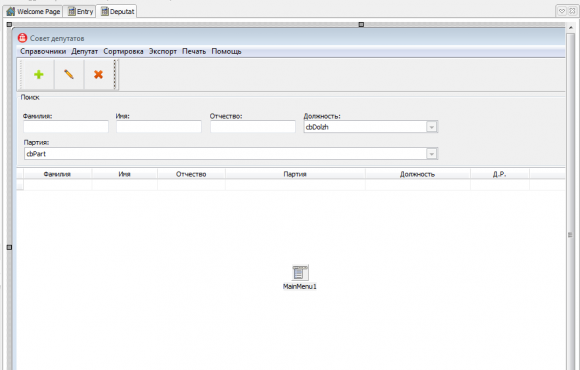Click the Должность grid column header
This screenshot has width=580, height=370.
pos(418,174)
